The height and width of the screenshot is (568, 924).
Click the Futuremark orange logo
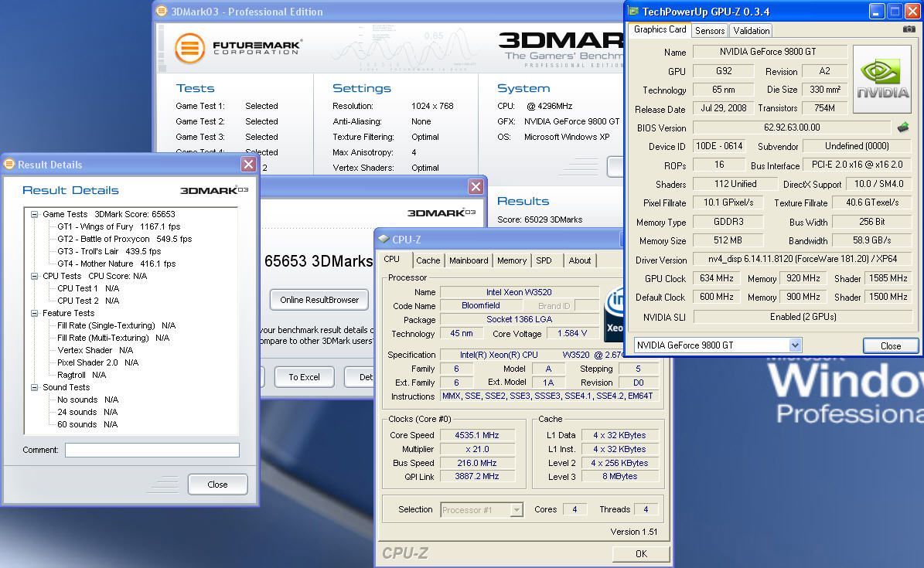[189, 48]
